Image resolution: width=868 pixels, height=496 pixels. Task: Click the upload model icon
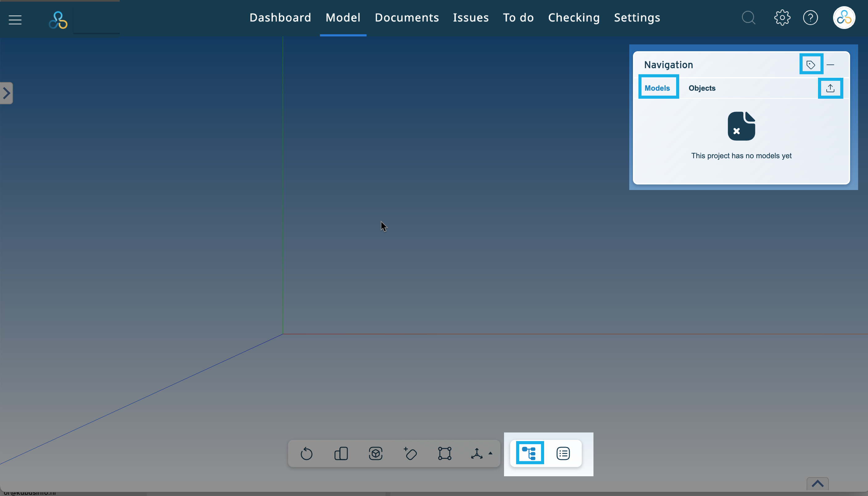830,88
